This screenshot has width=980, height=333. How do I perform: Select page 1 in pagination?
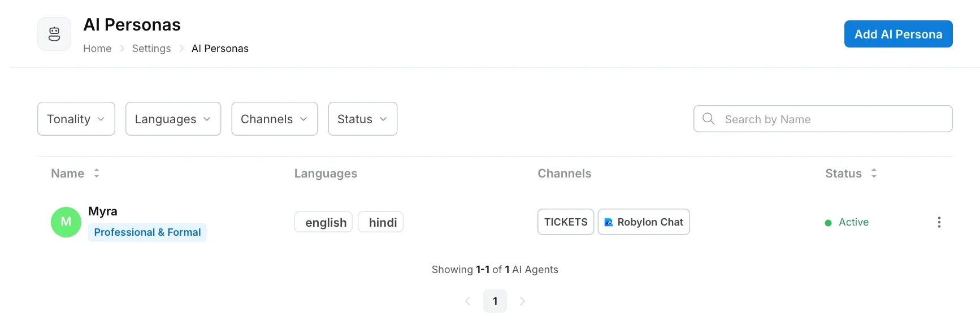click(495, 301)
